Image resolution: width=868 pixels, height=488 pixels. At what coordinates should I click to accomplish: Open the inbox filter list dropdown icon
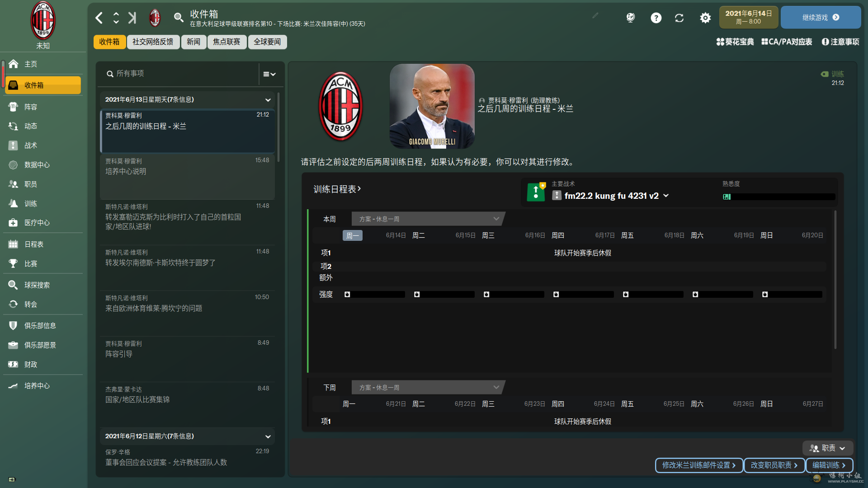point(269,74)
